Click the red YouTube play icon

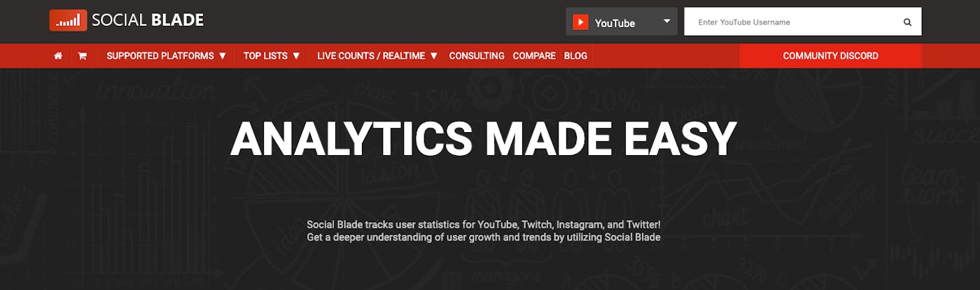(x=580, y=22)
